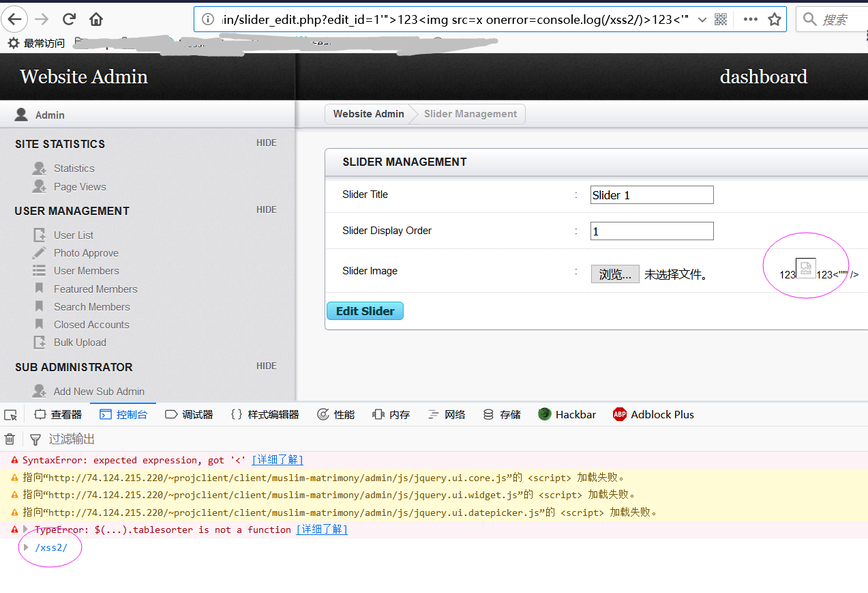This screenshot has width=868, height=593.
Task: Open the address bar history dropdown arrow
Action: point(702,19)
